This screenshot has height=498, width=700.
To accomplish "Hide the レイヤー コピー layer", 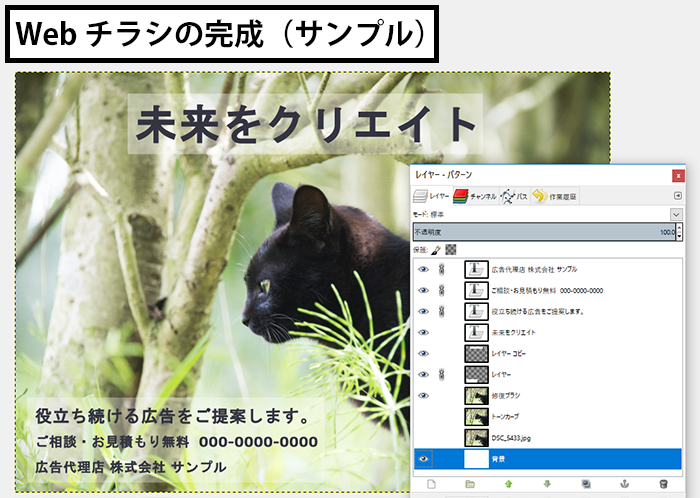I will click(x=423, y=353).
